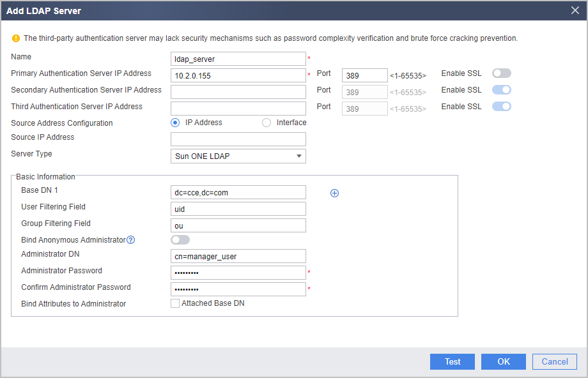This screenshot has height=378, width=588.
Task: Click the Test button
Action: point(453,361)
